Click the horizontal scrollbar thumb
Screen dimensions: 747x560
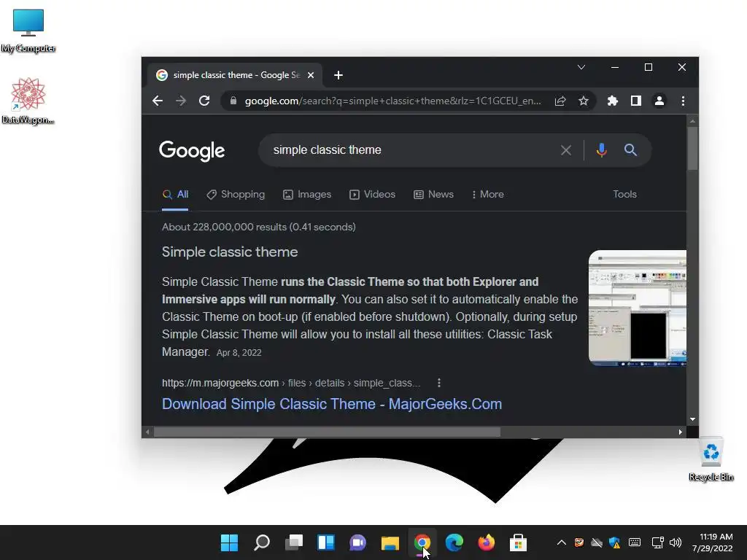[327, 432]
